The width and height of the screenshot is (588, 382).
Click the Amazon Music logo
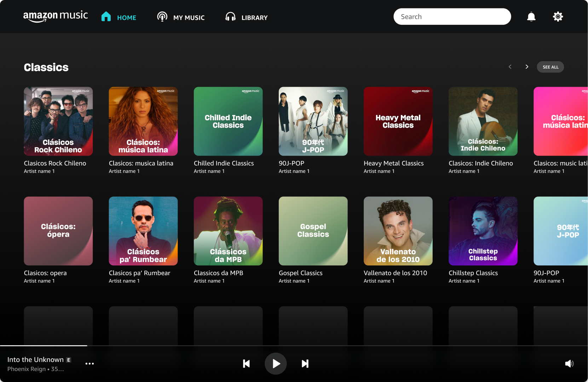click(56, 16)
